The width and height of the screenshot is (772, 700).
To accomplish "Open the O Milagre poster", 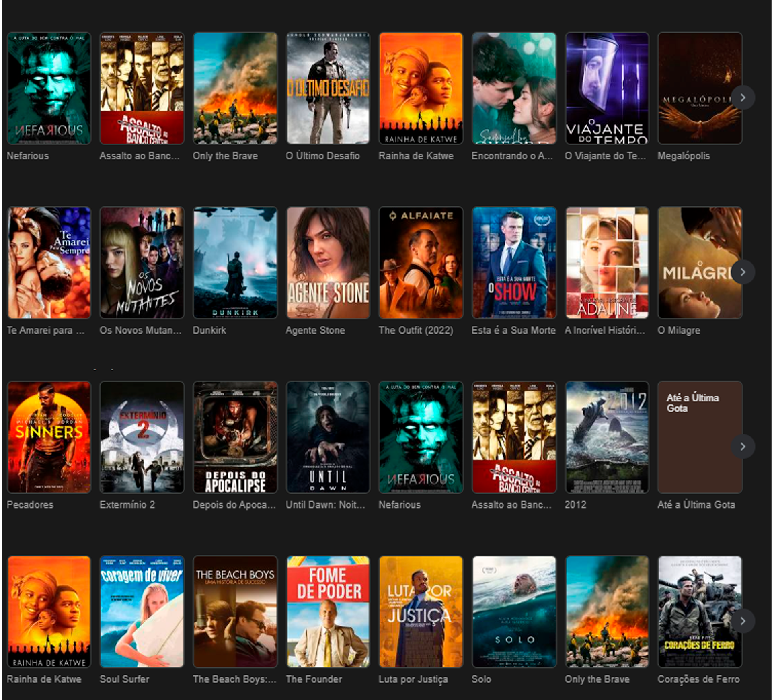I will [700, 263].
